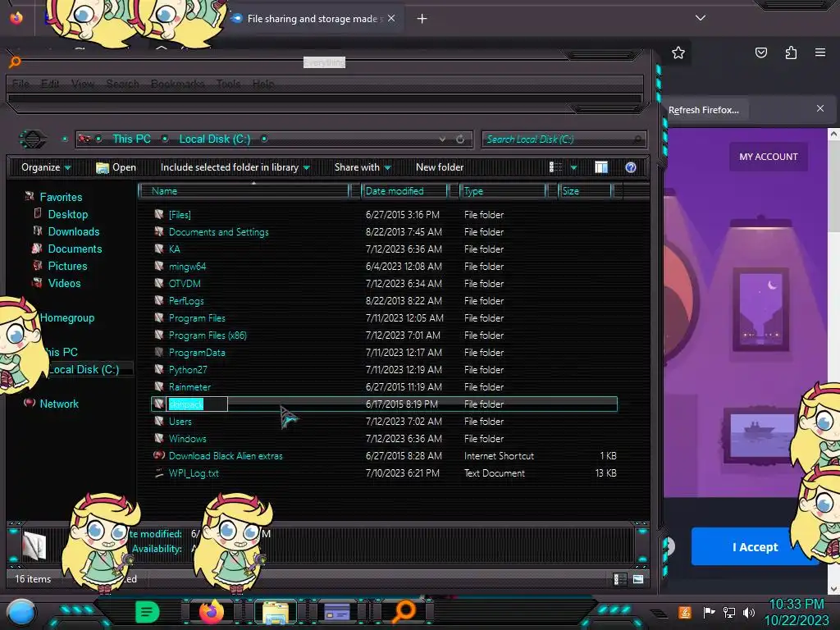840x630 pixels.
Task: Click the I Accept button
Action: [755, 547]
